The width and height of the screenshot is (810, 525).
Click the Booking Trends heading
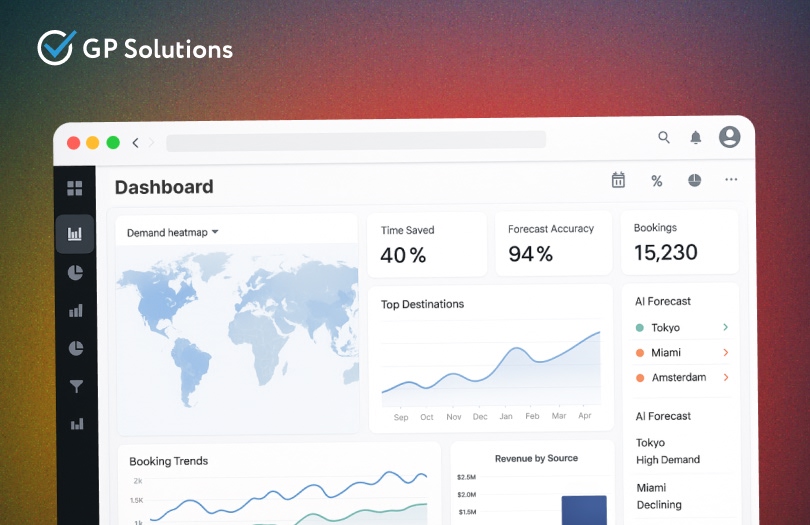pos(168,461)
